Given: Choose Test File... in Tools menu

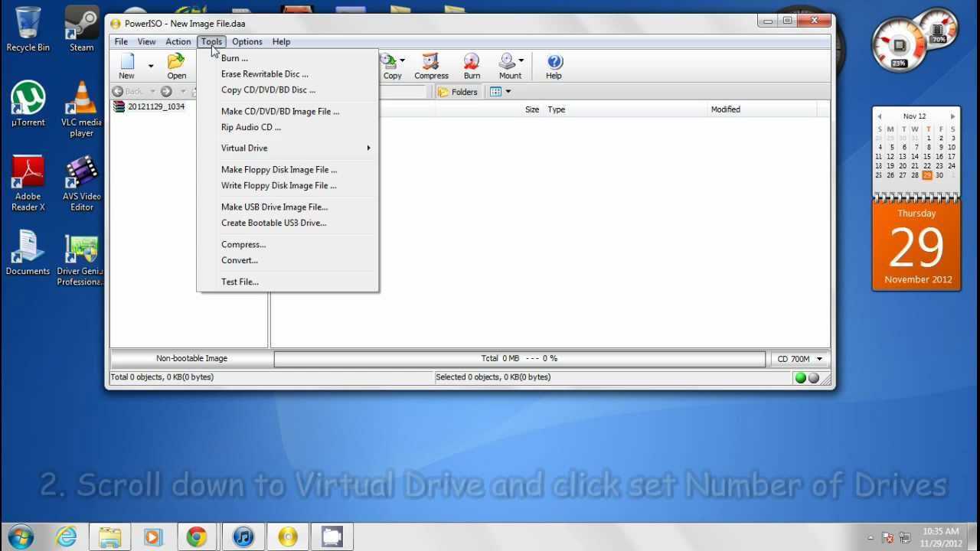Looking at the screenshot, I should pos(287,282).
